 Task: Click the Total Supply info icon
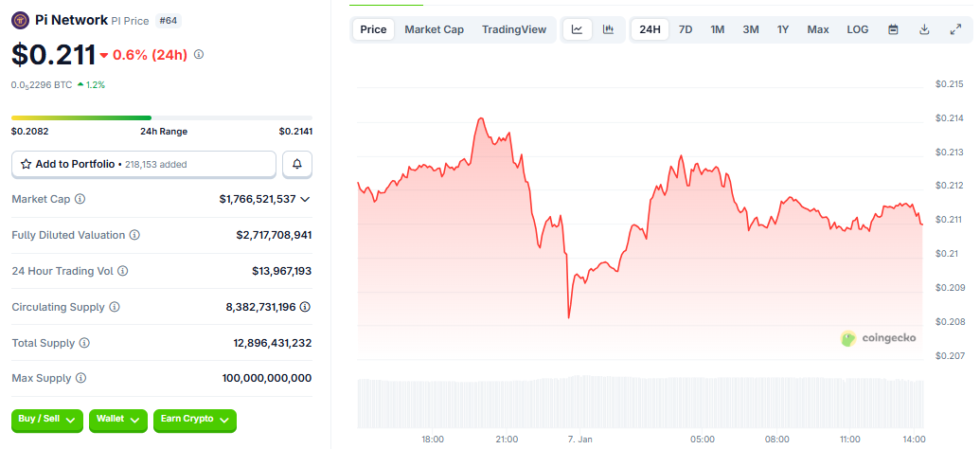84,343
